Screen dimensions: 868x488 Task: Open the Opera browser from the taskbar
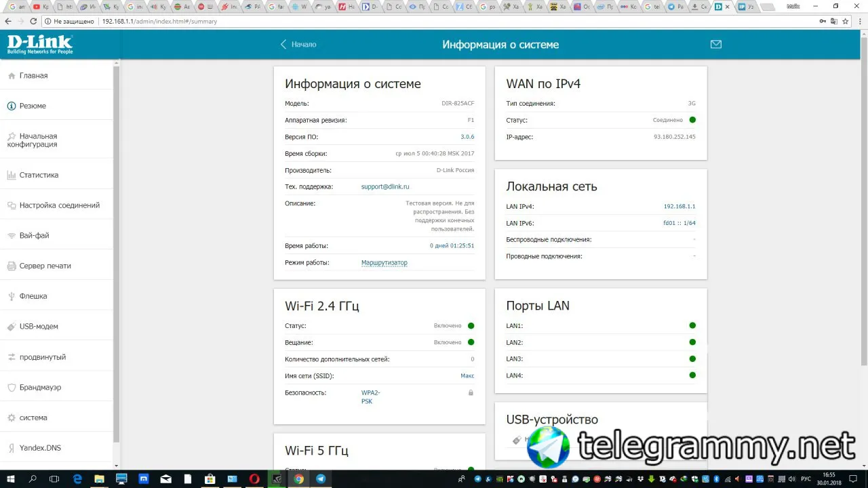pyautogui.click(x=254, y=479)
